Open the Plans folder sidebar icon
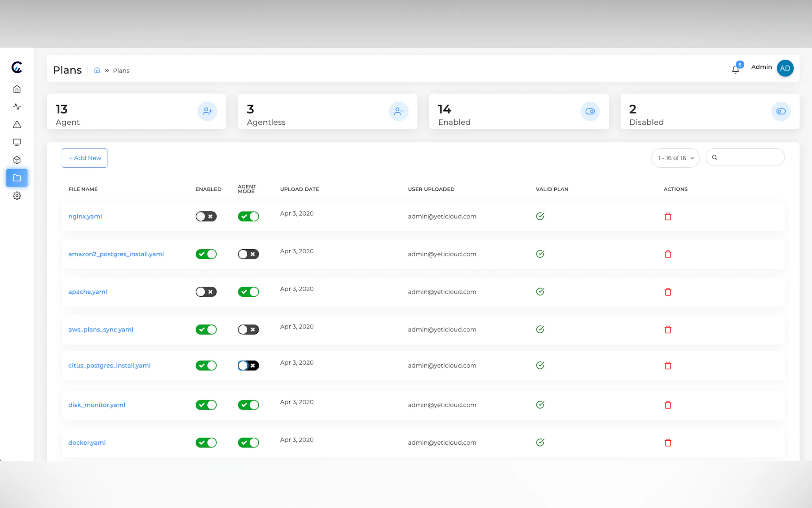Screen dimensions: 812x508 [x=17, y=178]
